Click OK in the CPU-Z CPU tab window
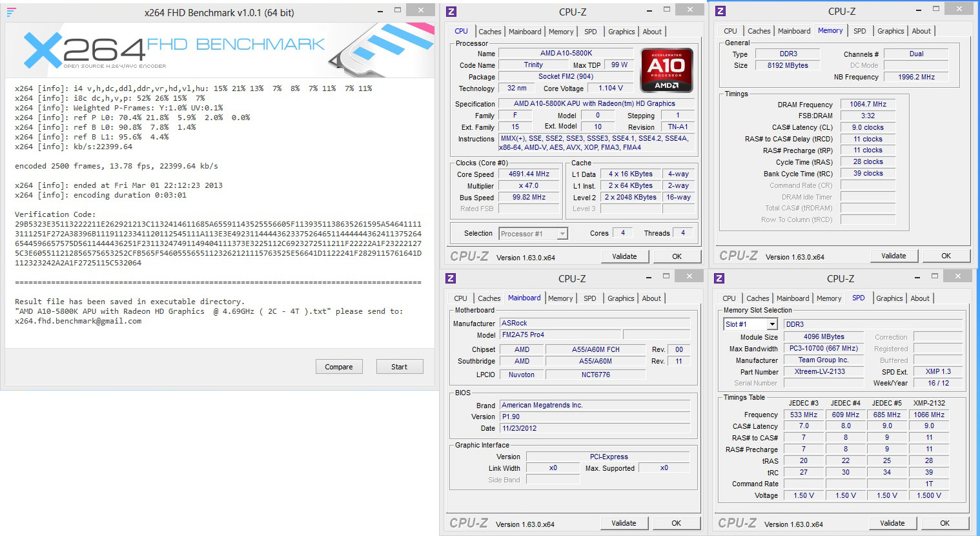The width and height of the screenshot is (980, 536). 677,256
